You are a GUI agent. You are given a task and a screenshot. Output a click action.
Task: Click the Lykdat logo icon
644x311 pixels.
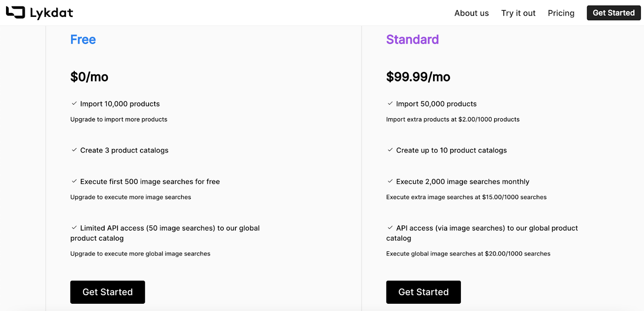tap(16, 12)
